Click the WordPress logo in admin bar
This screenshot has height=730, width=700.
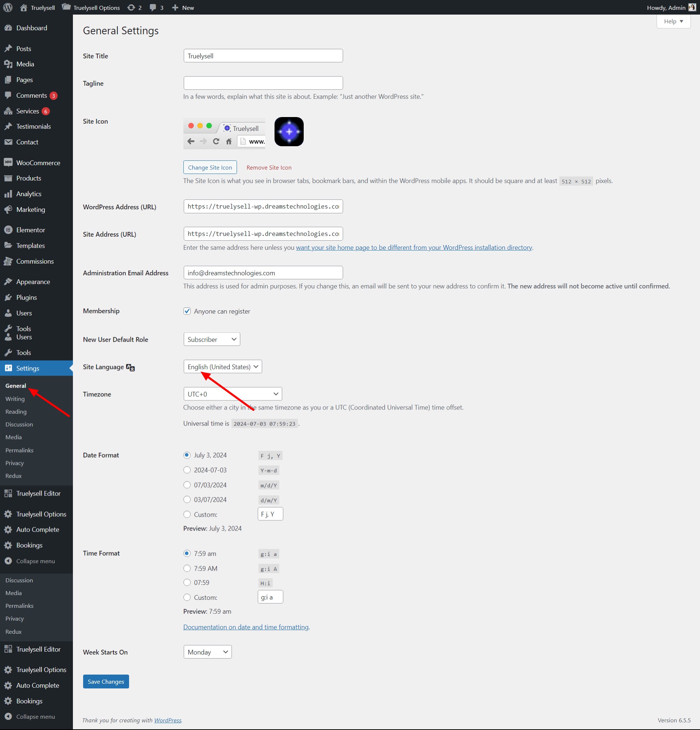click(8, 7)
